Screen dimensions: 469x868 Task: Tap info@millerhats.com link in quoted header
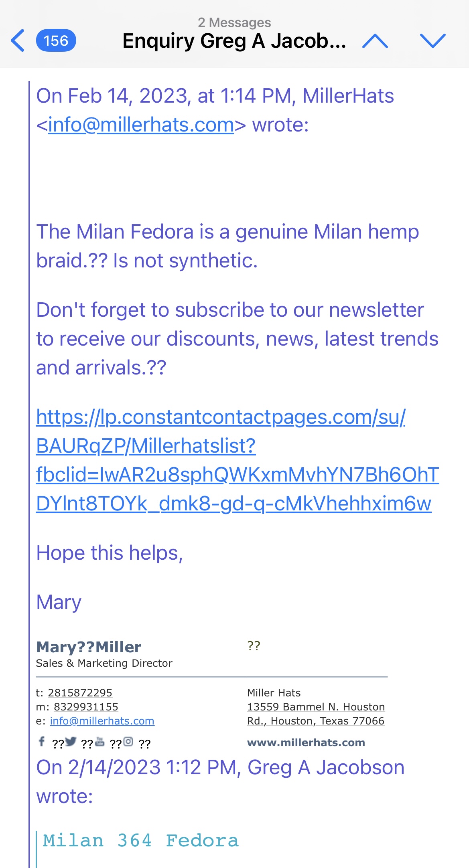click(141, 125)
